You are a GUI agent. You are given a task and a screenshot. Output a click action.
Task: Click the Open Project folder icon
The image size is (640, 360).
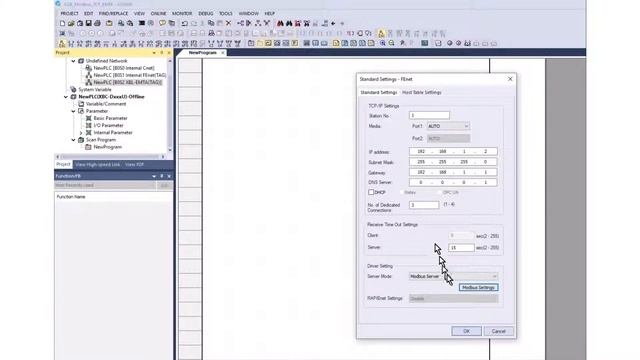(x=71, y=24)
